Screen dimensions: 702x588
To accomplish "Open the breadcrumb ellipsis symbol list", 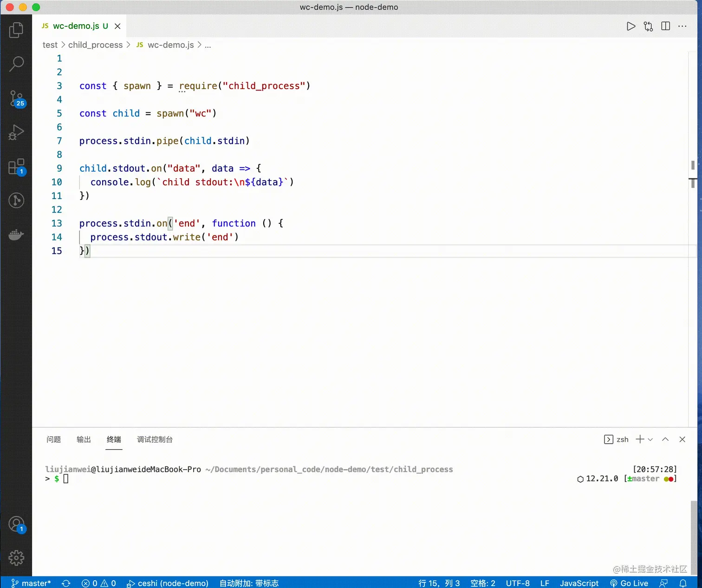I will (208, 45).
